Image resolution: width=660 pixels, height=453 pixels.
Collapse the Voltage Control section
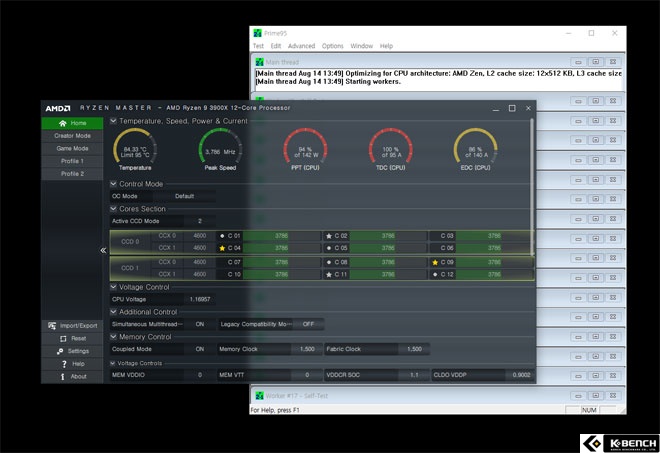(113, 287)
